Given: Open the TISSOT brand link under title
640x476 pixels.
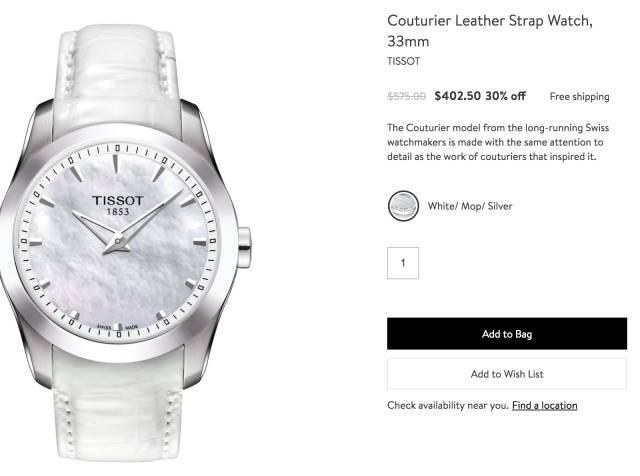Looking at the screenshot, I should [x=403, y=61].
